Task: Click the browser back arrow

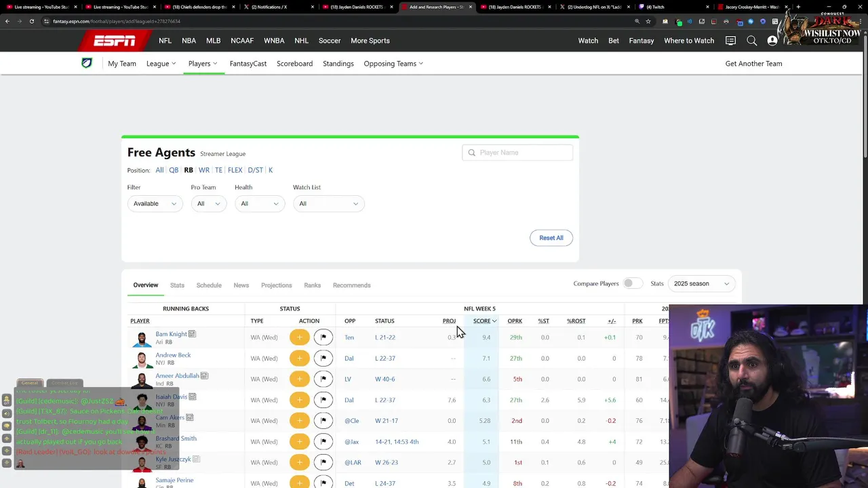Action: coord(7,21)
